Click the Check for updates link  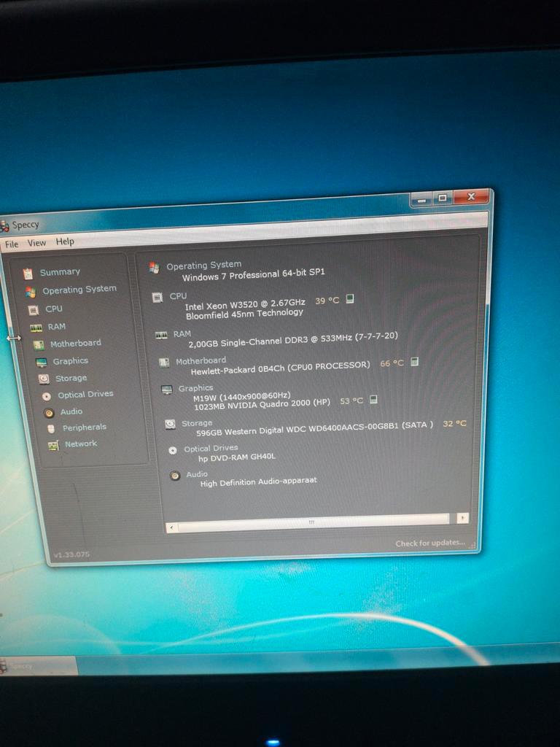[429, 543]
